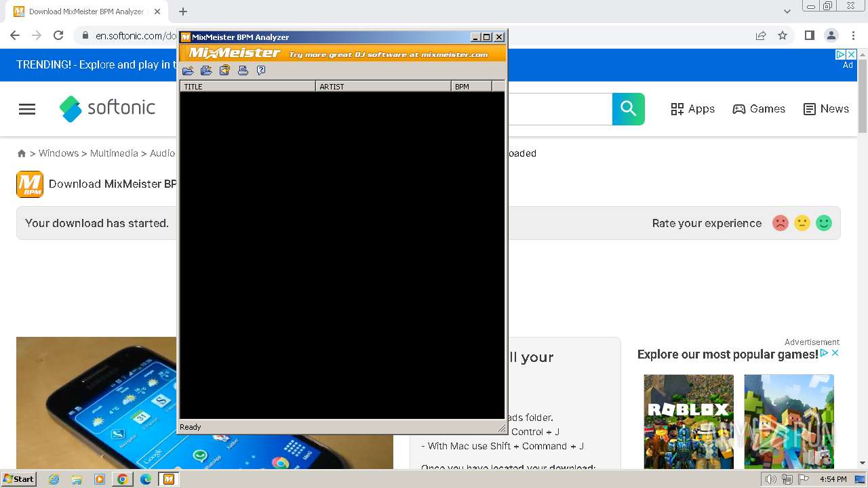Click the Ready status bar text
This screenshot has height=488, width=868.
point(190,427)
